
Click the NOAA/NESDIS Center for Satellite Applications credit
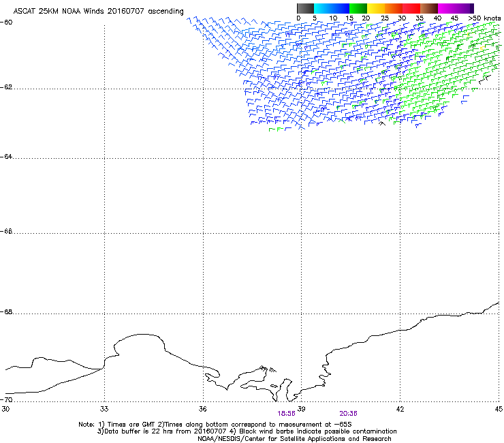[x=294, y=439]
